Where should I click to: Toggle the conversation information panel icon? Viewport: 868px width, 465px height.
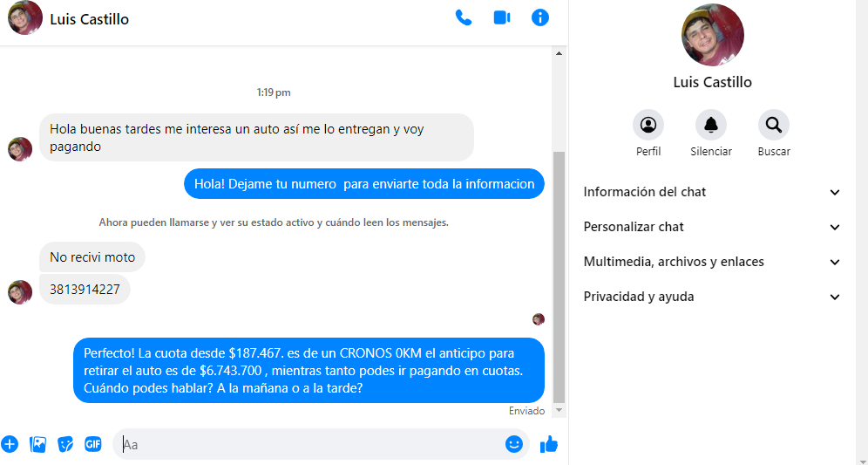539,17
